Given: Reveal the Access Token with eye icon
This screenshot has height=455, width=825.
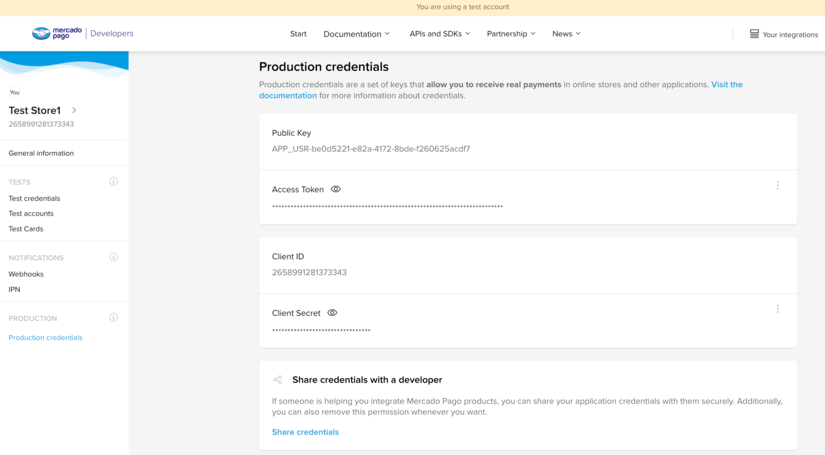Looking at the screenshot, I should [x=336, y=189].
